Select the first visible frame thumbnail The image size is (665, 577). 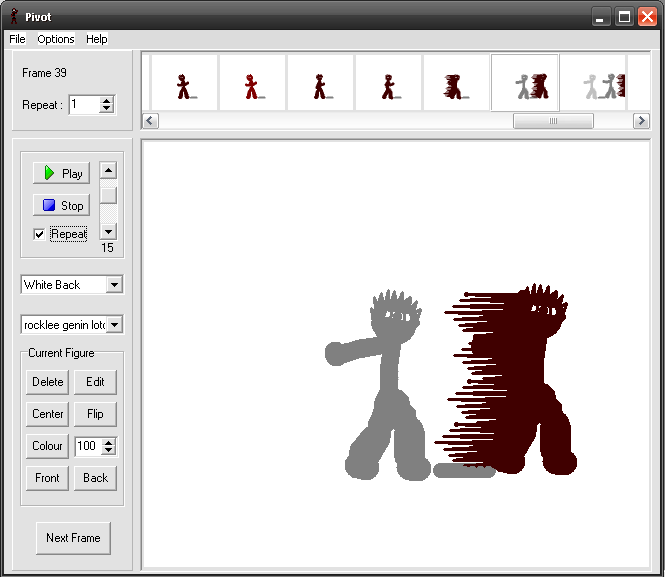pyautogui.click(x=185, y=82)
